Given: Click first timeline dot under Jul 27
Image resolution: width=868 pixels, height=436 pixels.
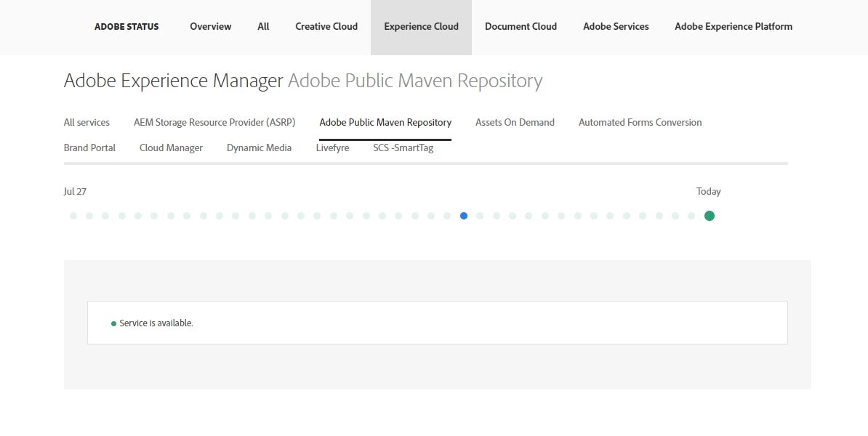Looking at the screenshot, I should (x=73, y=216).
